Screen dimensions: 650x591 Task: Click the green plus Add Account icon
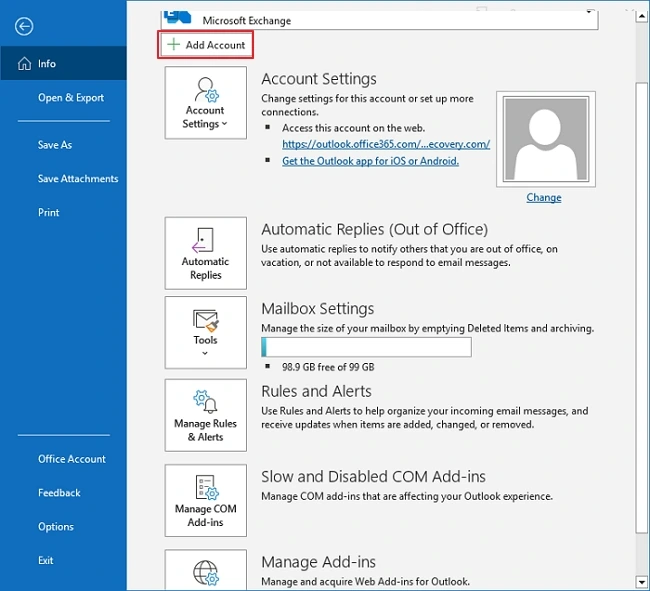click(x=173, y=44)
